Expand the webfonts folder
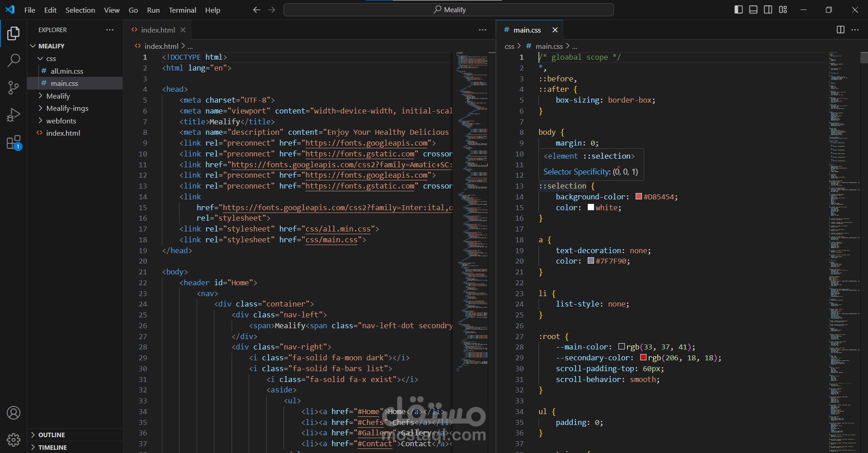This screenshot has width=868, height=453. (75, 121)
